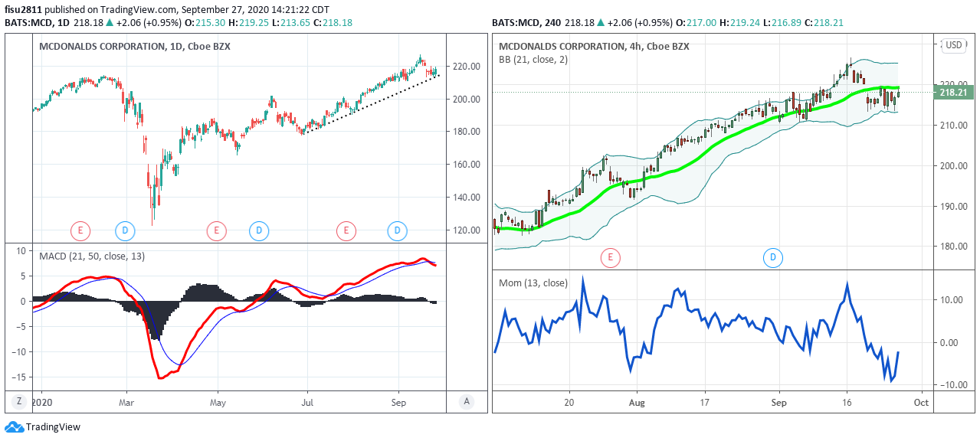Click the rightmost earnings E marker on daily chart

coord(346,230)
